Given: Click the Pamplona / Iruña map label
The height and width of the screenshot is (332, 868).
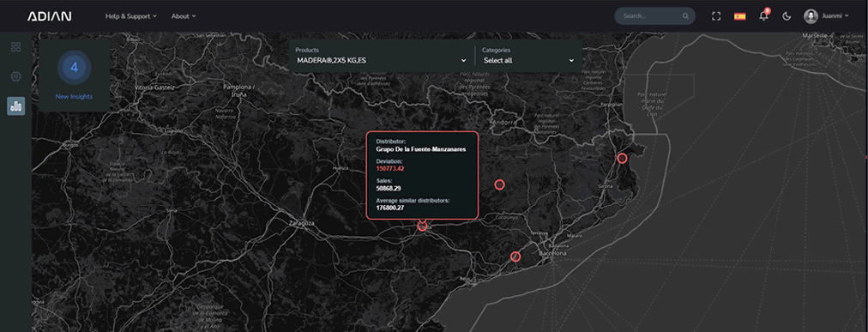Looking at the screenshot, I should click(x=238, y=90).
